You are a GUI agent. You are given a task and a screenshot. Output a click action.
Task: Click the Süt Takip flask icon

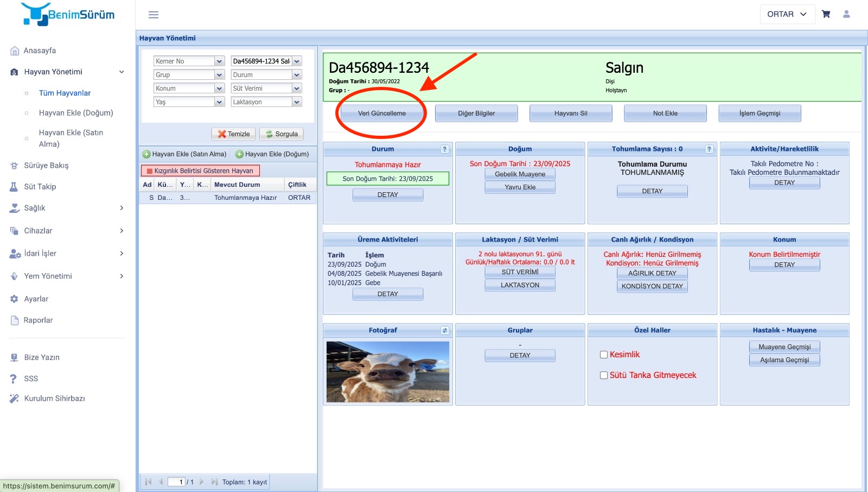click(x=14, y=187)
